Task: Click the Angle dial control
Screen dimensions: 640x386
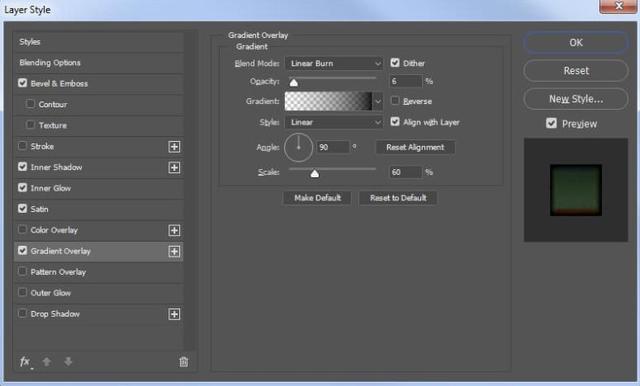Action: pos(298,147)
